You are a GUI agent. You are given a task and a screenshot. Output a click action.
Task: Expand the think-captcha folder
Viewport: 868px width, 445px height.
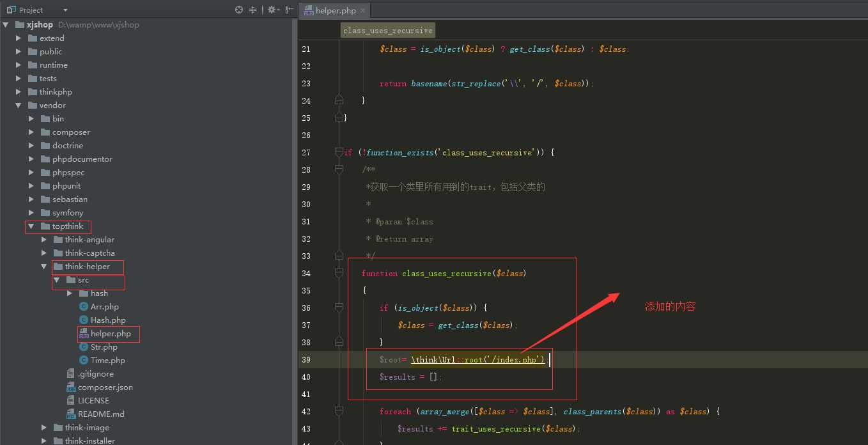[44, 253]
